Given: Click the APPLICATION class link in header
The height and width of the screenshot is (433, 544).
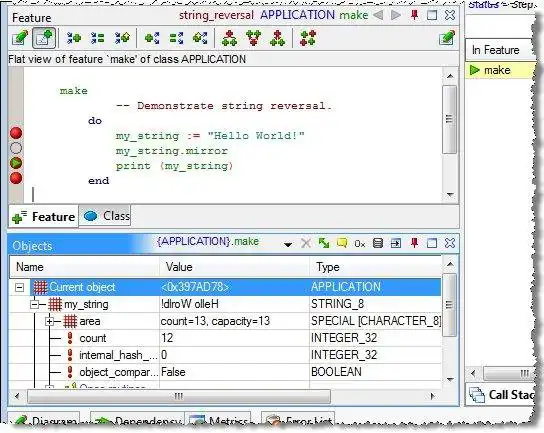Looking at the screenshot, I should 297,15.
